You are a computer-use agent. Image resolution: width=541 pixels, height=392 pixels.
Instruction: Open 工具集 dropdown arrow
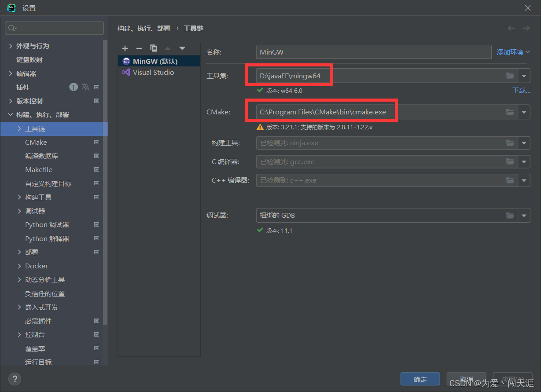click(x=524, y=76)
